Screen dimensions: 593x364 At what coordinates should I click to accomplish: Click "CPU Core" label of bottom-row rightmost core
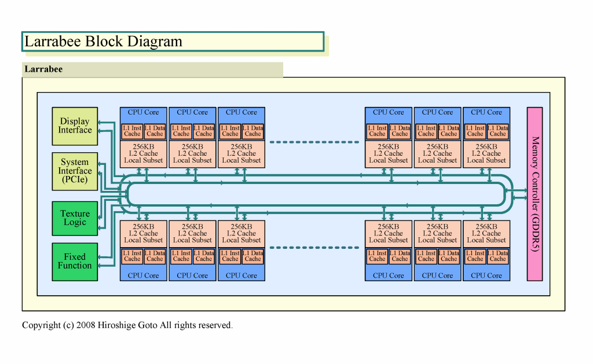coord(486,275)
